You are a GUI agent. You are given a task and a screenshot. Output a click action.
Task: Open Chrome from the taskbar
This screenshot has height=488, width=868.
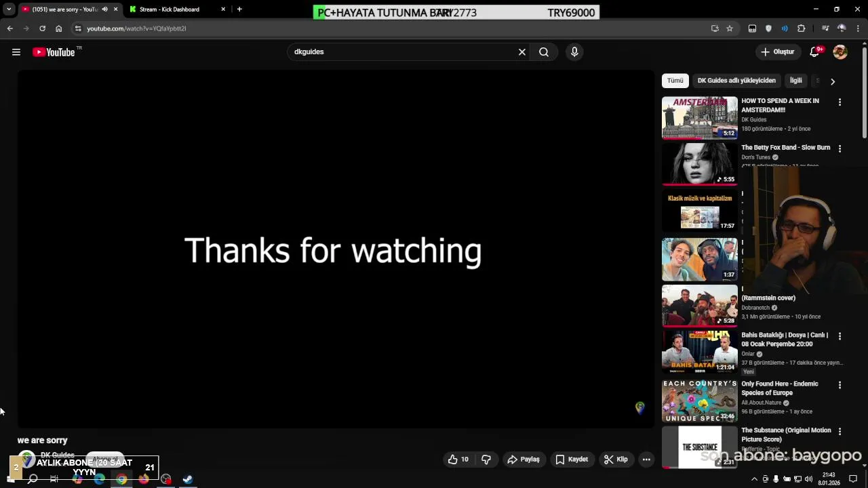tap(121, 479)
